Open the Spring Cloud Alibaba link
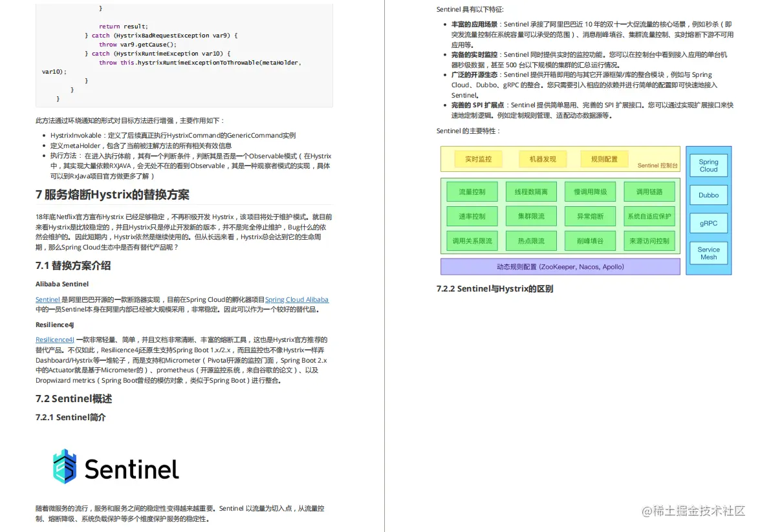This screenshot has height=532, width=760. tap(297, 299)
